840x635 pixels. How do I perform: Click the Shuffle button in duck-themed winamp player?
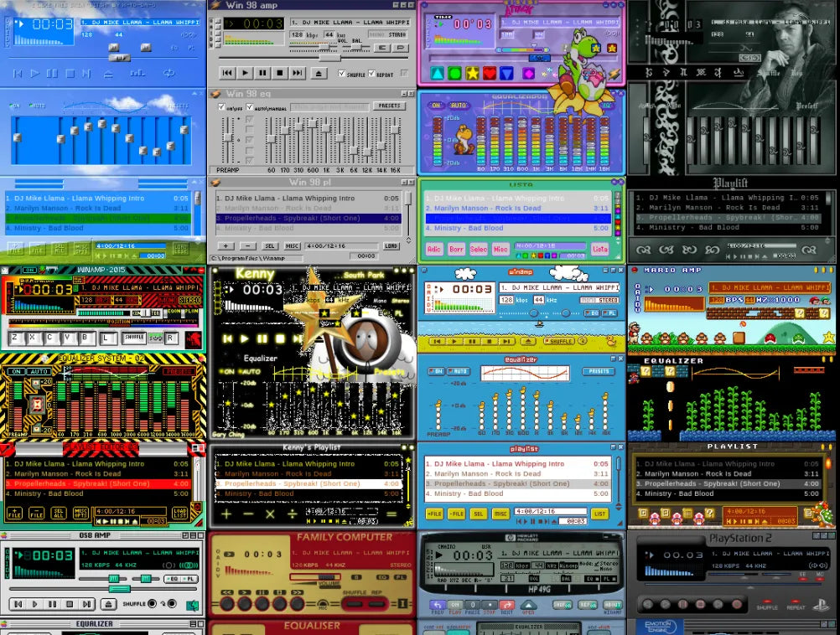(559, 342)
